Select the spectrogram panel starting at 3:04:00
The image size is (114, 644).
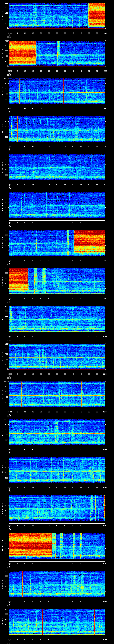coord(57,129)
